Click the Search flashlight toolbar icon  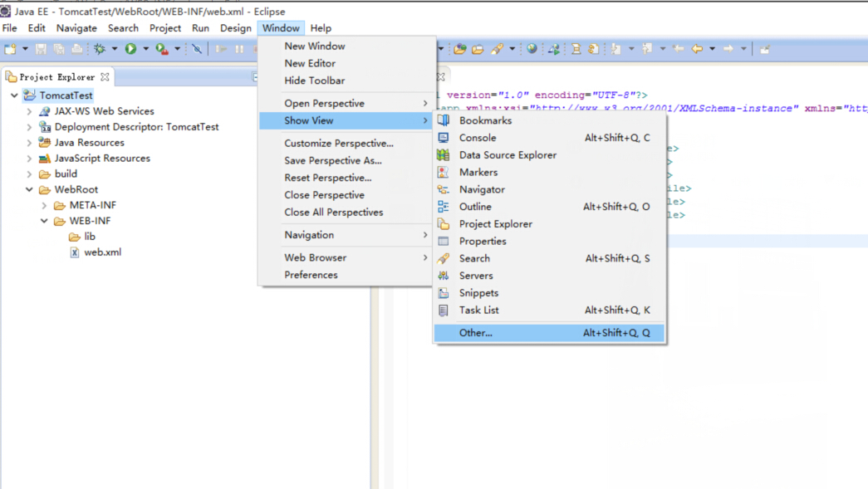497,49
